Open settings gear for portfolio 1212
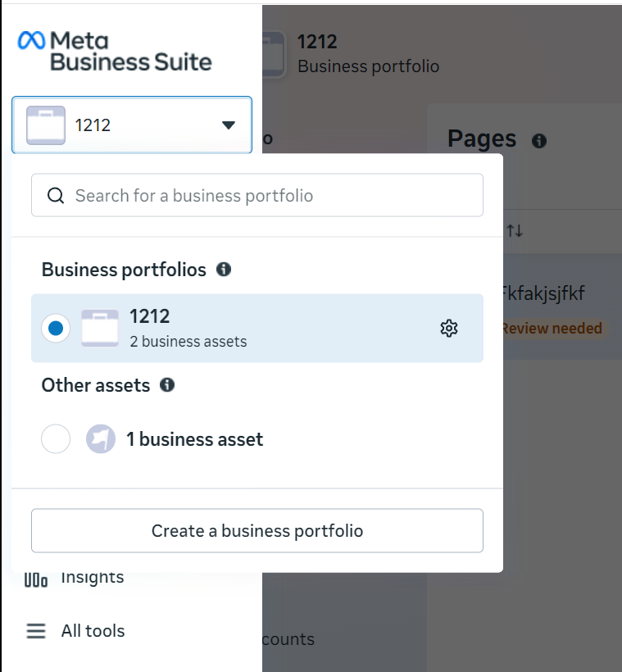Image resolution: width=622 pixels, height=672 pixels. pyautogui.click(x=449, y=329)
